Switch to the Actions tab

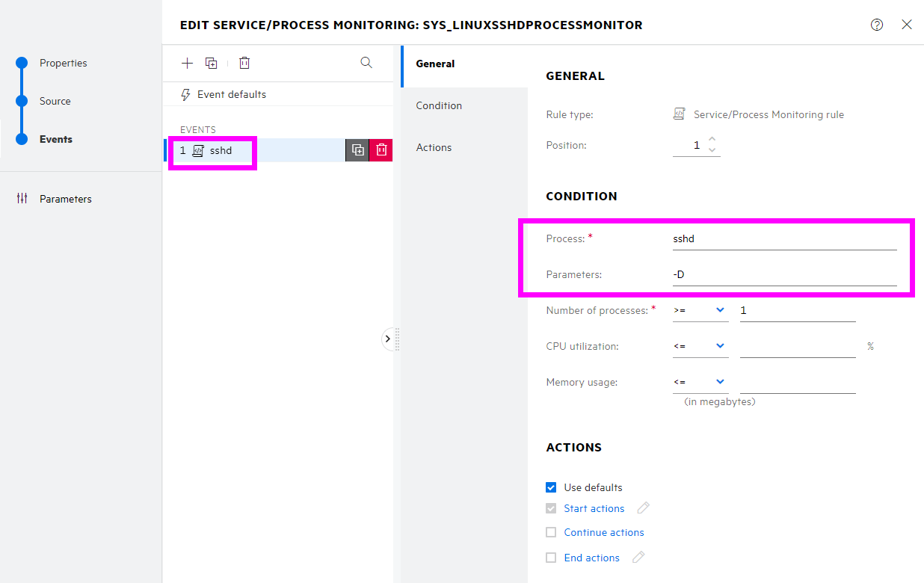point(434,147)
